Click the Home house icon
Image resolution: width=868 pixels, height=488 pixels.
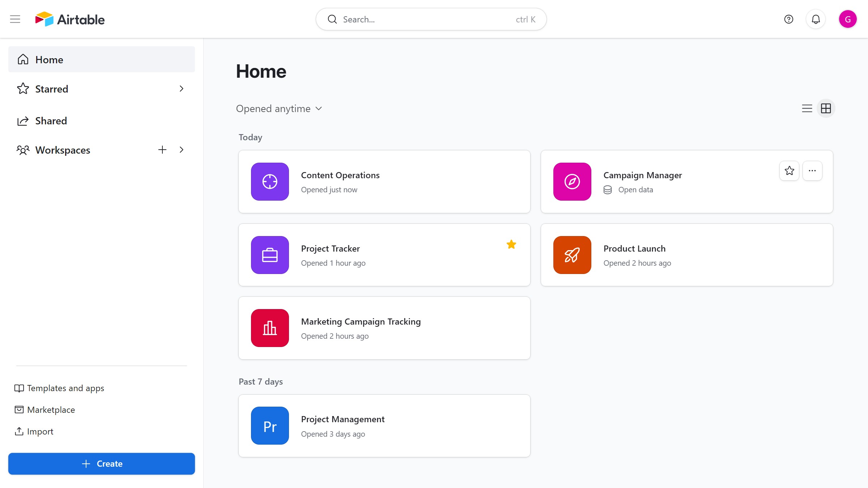coord(23,59)
